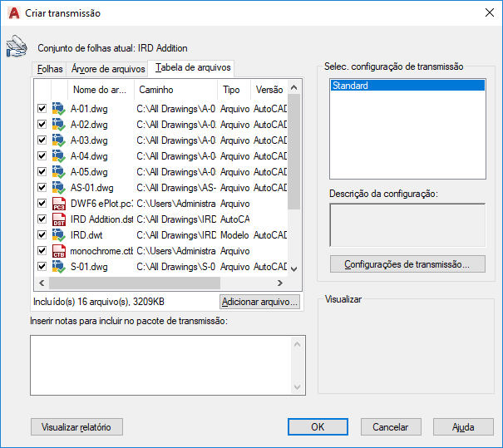Screen dimensions: 503x448
Task: Click the monochrome CTB file icon
Action: [x=58, y=251]
